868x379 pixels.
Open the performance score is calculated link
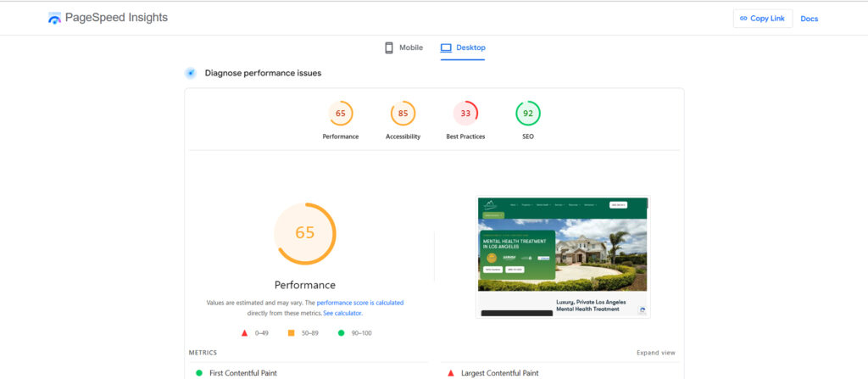tap(359, 303)
